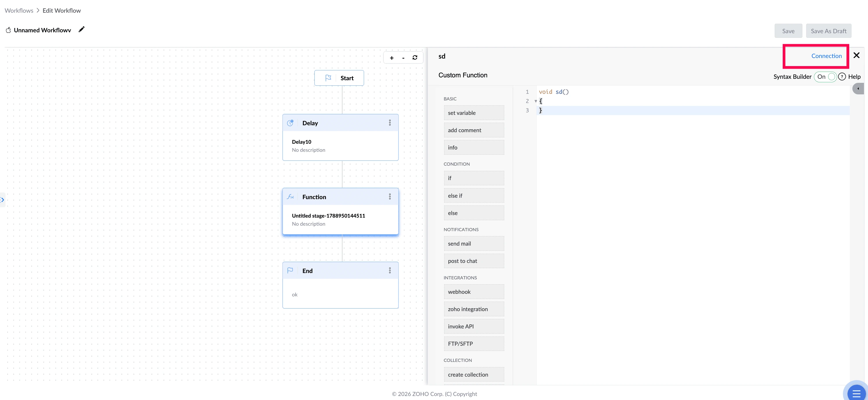Reset canvas view with the refresh icon

click(x=415, y=57)
